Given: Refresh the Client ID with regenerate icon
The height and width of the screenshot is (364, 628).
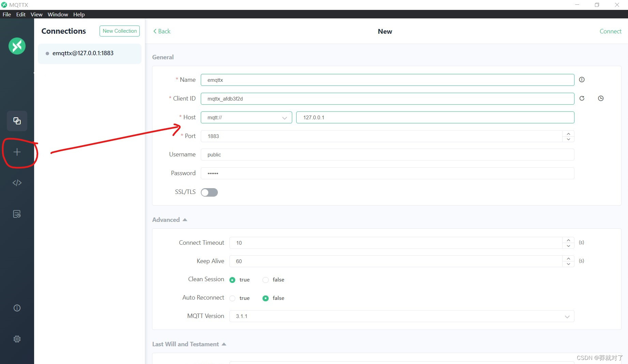Looking at the screenshot, I should pyautogui.click(x=582, y=98).
